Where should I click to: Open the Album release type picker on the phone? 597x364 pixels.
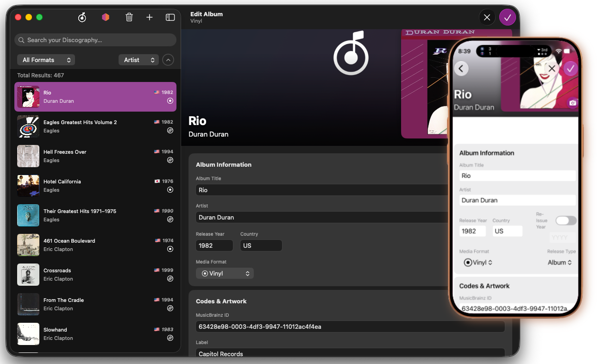click(x=559, y=263)
